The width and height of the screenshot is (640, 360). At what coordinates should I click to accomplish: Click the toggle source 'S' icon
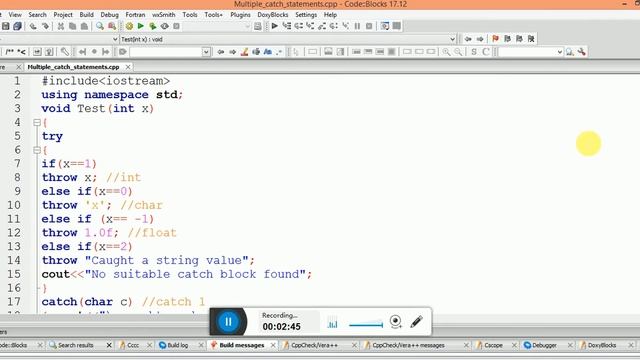[x=473, y=52]
